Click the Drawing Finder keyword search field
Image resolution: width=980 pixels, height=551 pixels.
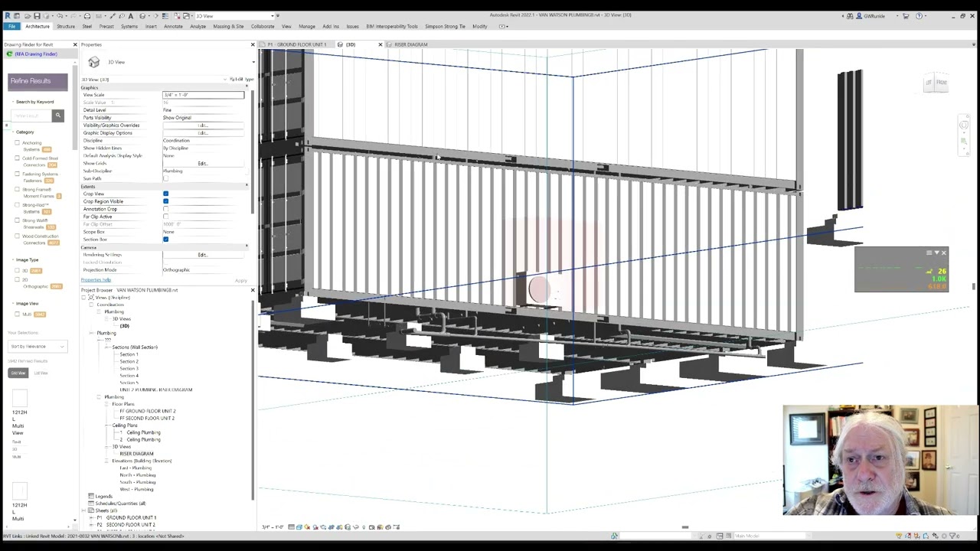(x=30, y=116)
